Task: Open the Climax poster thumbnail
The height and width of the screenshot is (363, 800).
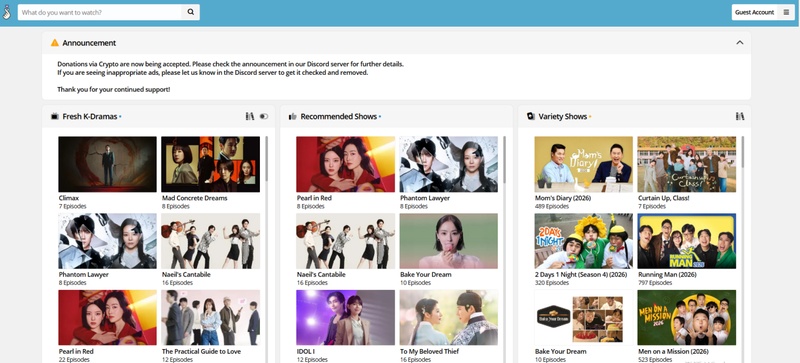Action: coord(107,164)
